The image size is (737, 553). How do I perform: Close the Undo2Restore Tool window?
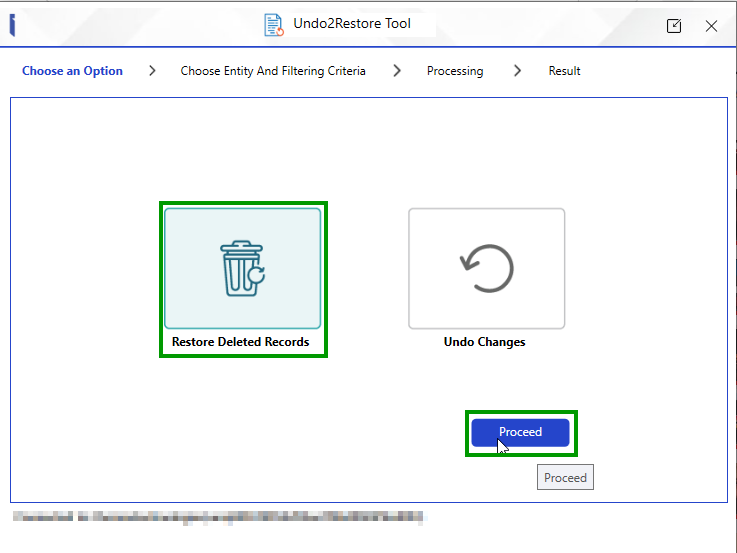[711, 26]
